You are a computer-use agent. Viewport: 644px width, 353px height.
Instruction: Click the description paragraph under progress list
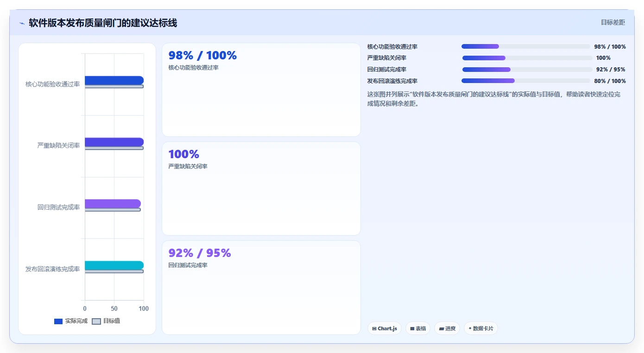tap(494, 99)
